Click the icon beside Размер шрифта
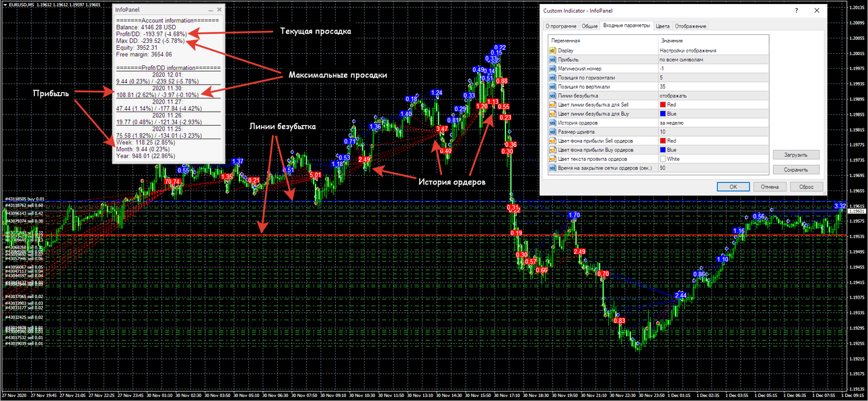Viewport: 868px width, 401px height. [x=552, y=132]
